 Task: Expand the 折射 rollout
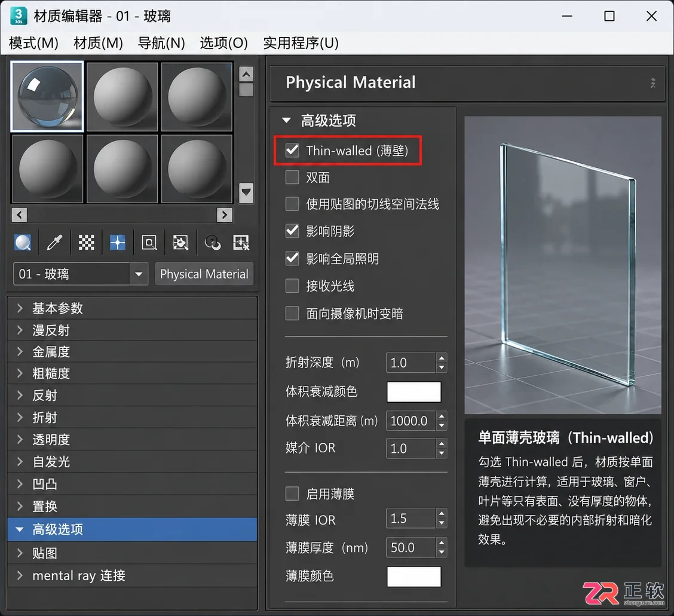[x=132, y=418]
